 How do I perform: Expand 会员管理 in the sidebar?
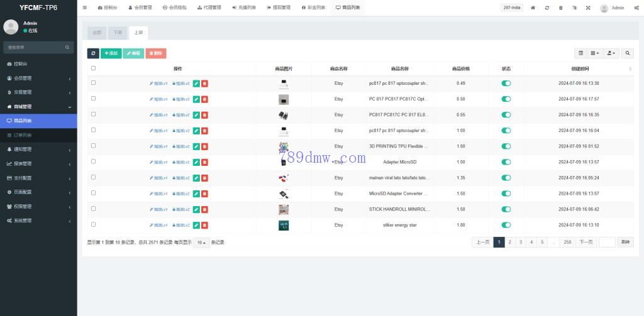(38, 79)
